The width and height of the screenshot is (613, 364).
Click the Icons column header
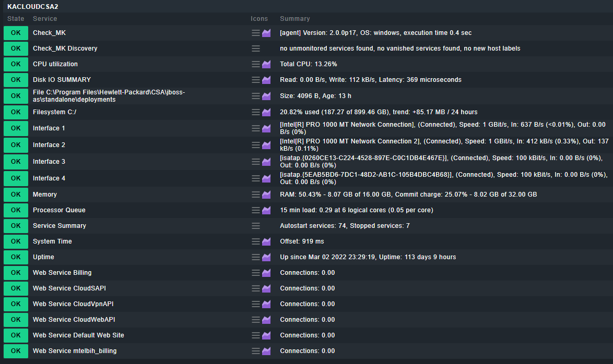pos(259,19)
